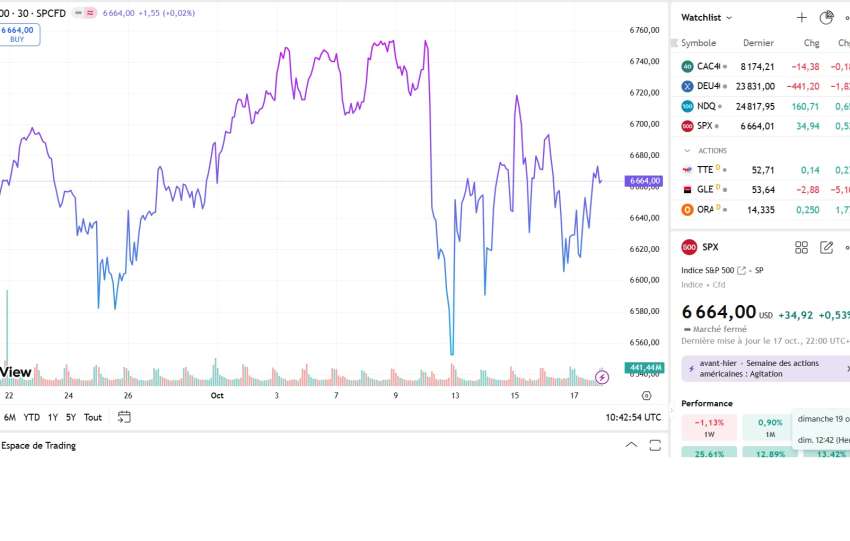Switch chart range to 5Y
Image resolution: width=850 pixels, height=541 pixels.
(x=71, y=417)
